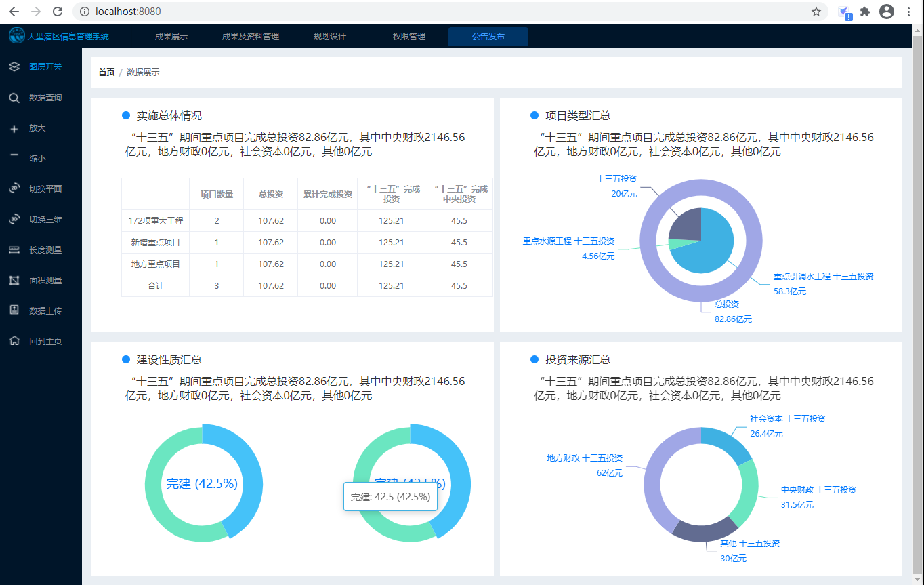Click the 实施总体情况 panel title
Viewport: 924px width, 585px height.
(x=169, y=116)
